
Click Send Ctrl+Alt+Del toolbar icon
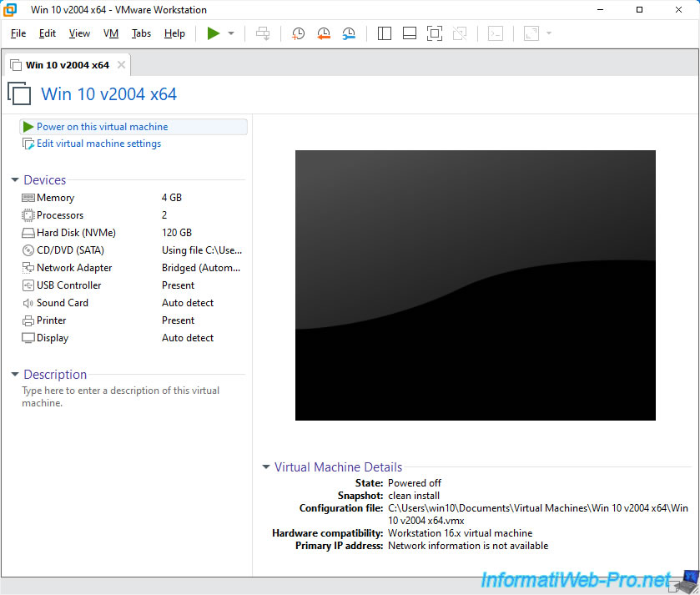click(263, 33)
